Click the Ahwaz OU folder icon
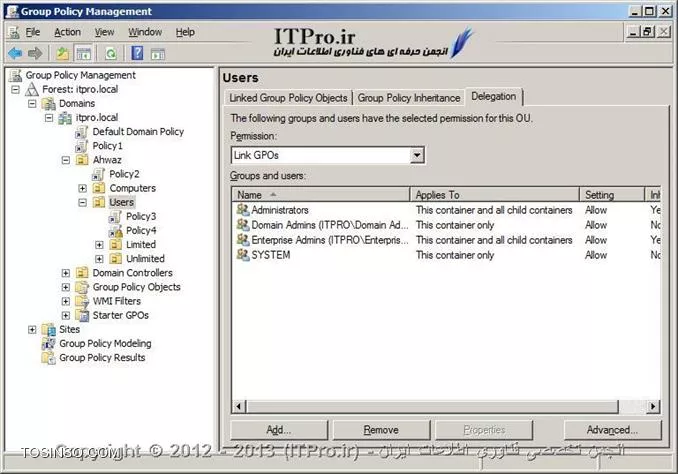The height and width of the screenshot is (474, 678). [82, 160]
